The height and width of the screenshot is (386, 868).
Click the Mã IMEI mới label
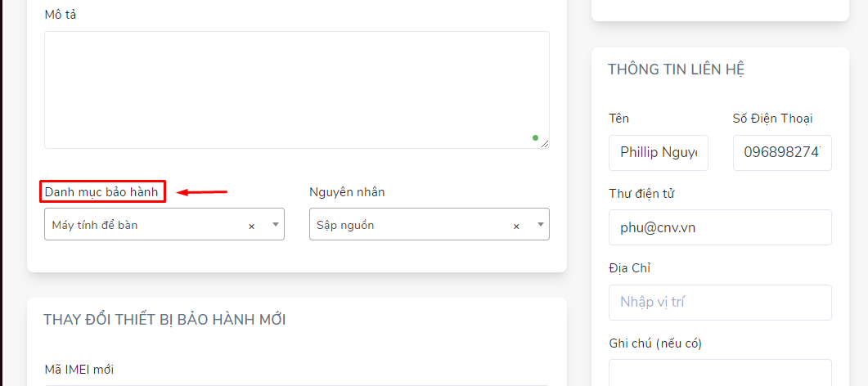click(79, 369)
